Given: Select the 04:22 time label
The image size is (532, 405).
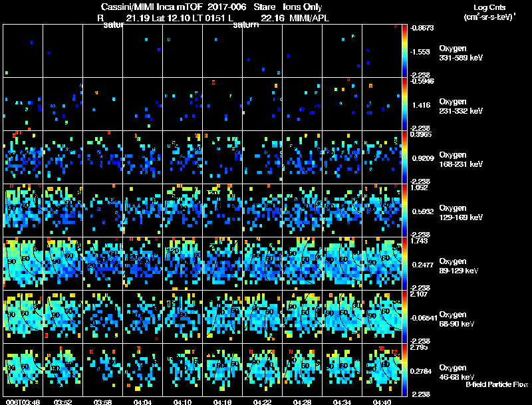Looking at the screenshot, I should (x=262, y=402).
